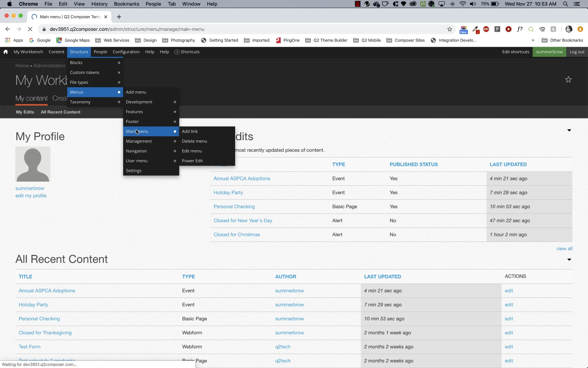
Task: Click view all link
Action: (564, 249)
